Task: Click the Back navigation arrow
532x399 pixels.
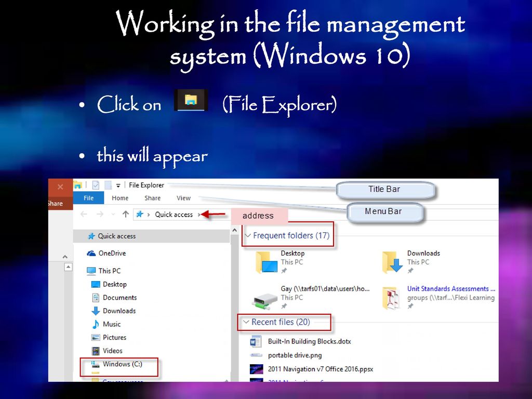Action: pyautogui.click(x=84, y=214)
